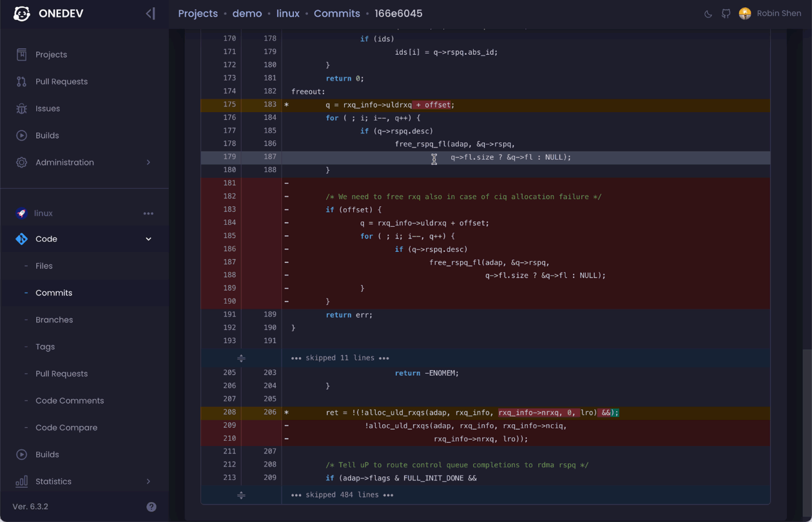Open Issues in the sidebar
Image resolution: width=812 pixels, height=522 pixels.
[48, 109]
